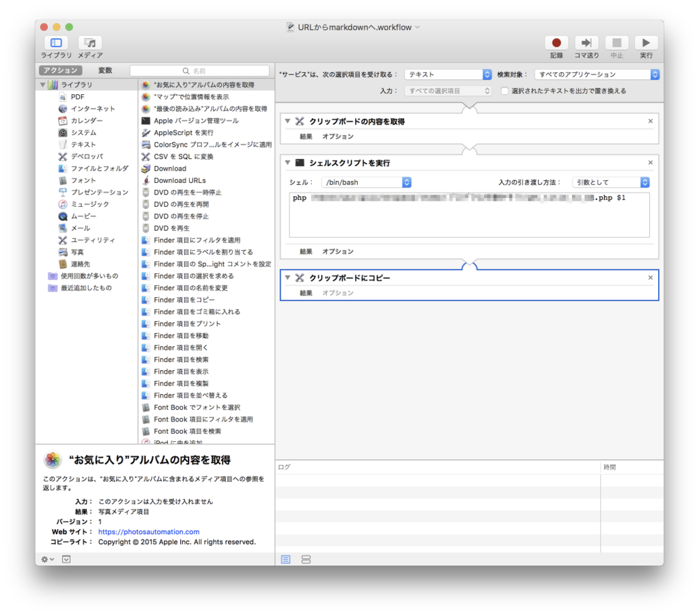Open the workflow title dropdown chevron
Image resolution: width=699 pixels, height=616 pixels.
tap(418, 27)
